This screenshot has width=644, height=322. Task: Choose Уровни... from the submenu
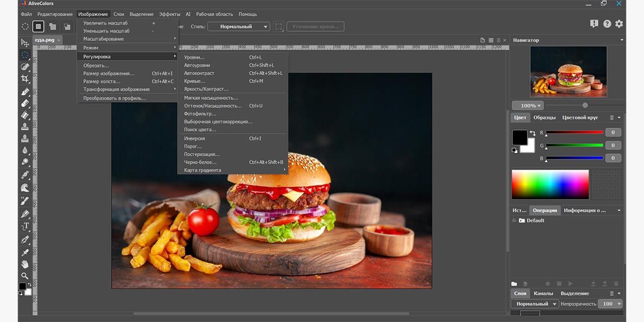[233, 57]
